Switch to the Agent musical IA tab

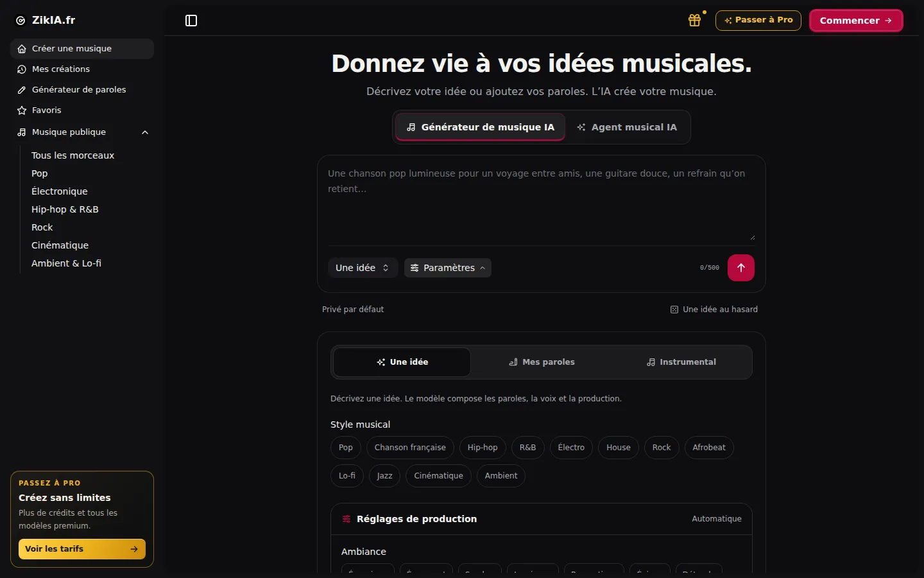pyautogui.click(x=627, y=127)
